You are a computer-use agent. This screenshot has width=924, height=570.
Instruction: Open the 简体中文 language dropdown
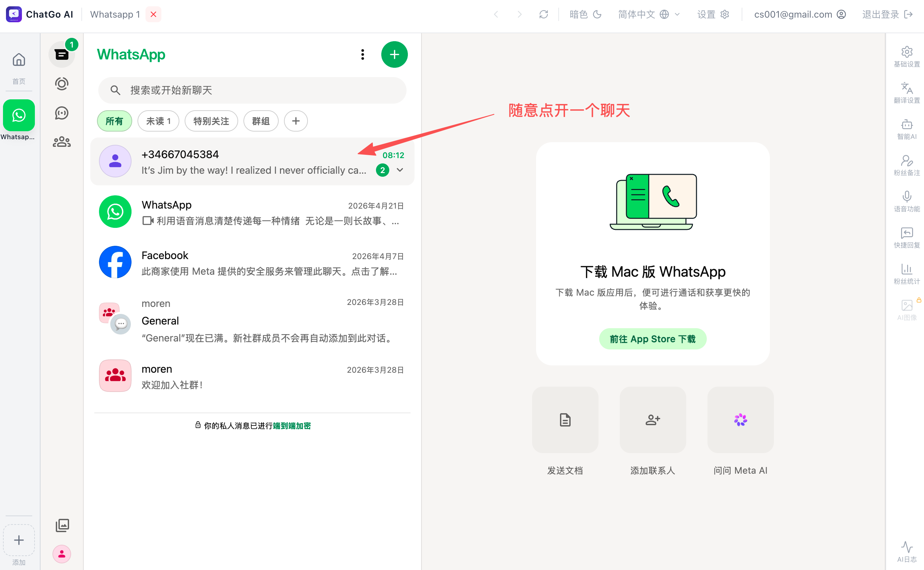point(649,14)
